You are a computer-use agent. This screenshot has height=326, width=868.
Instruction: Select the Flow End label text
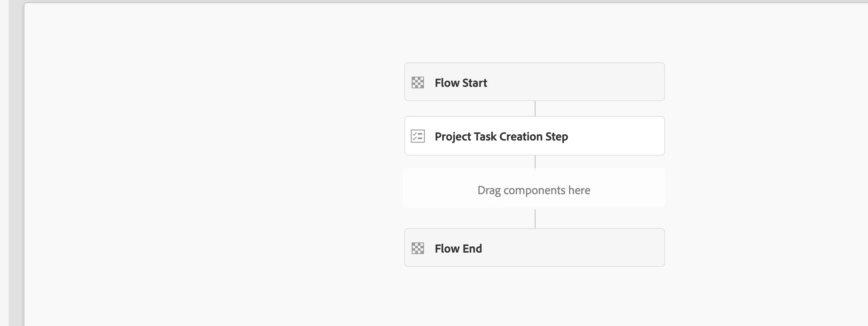458,249
